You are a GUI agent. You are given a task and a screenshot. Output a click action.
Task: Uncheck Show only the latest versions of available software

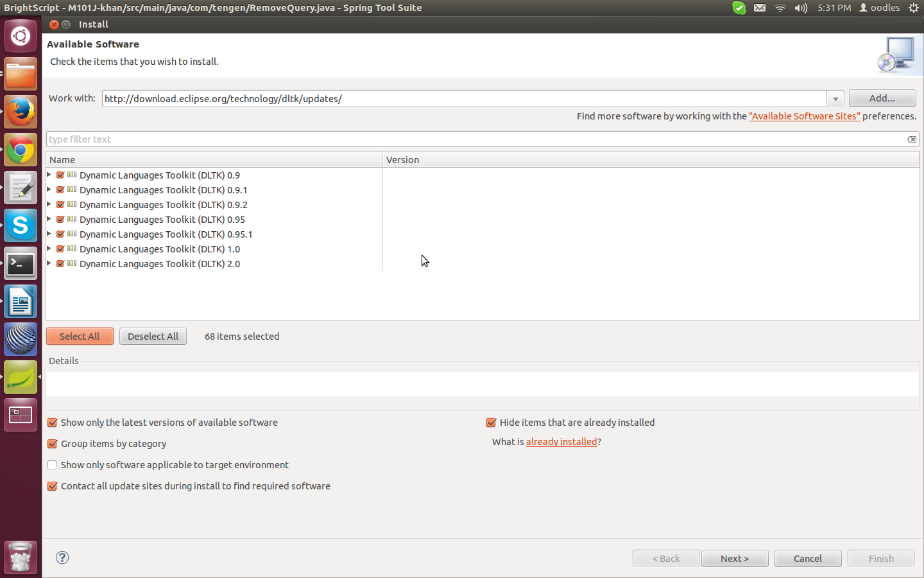[x=52, y=423]
